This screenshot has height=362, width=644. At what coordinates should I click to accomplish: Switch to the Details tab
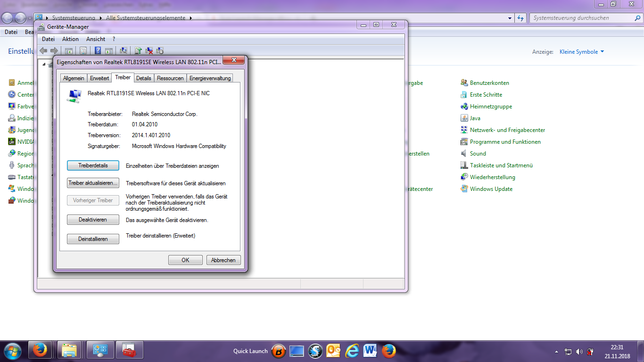(x=144, y=78)
